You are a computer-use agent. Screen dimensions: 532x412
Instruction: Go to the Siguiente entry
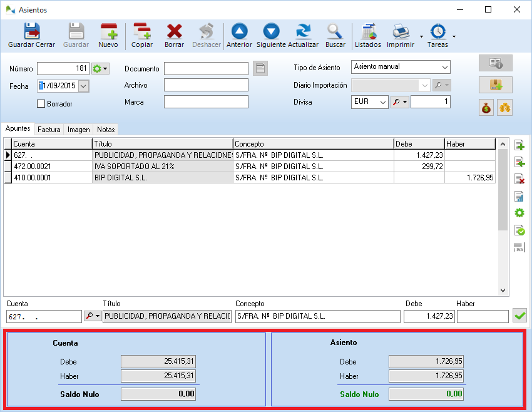point(271,35)
